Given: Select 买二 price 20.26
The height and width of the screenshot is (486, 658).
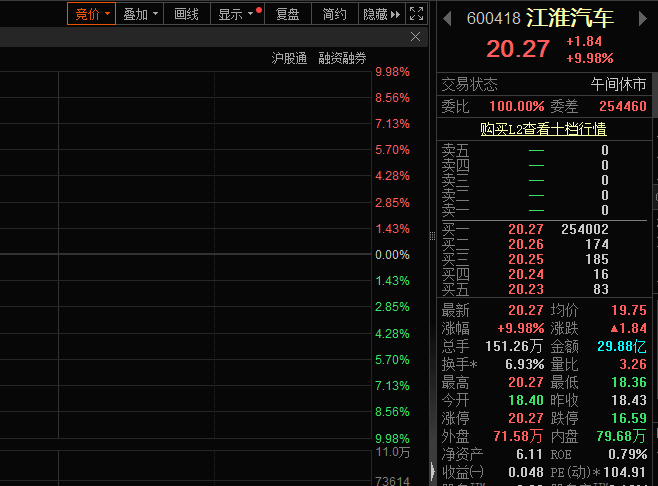Looking at the screenshot, I should coord(526,244).
